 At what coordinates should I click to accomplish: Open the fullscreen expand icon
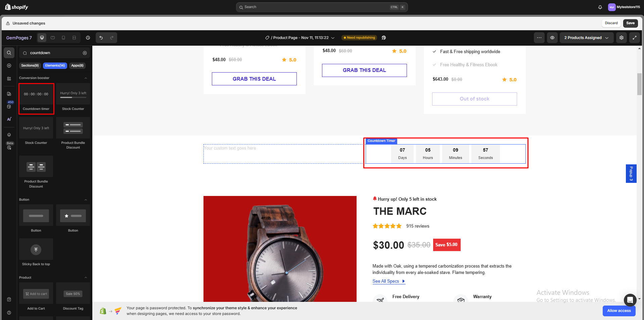[635, 38]
